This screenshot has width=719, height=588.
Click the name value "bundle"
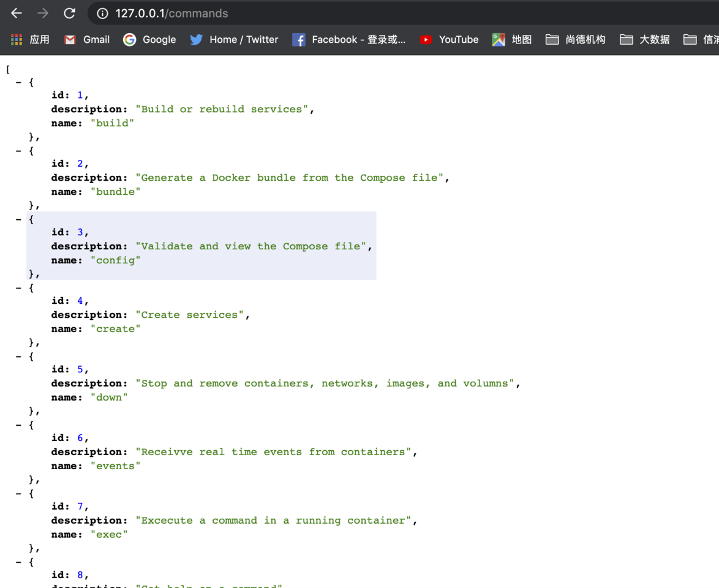tap(116, 192)
